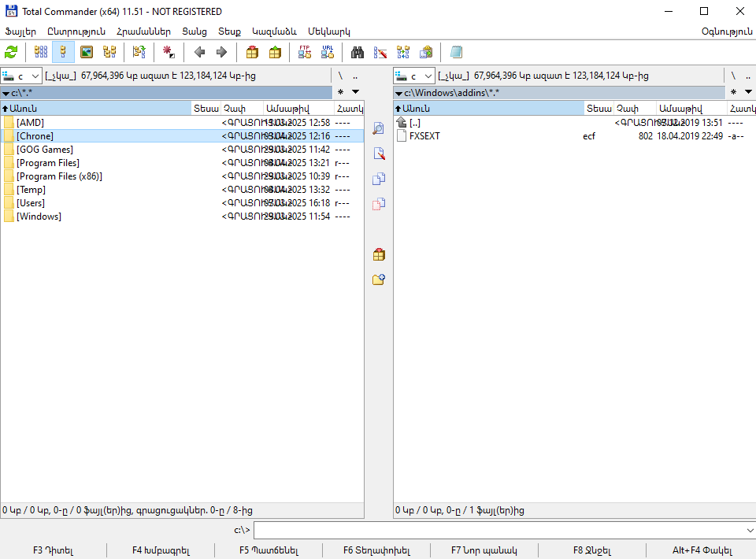Click the green Reread source toolbar icon
Screen dimensions: 756x559
pos(11,52)
